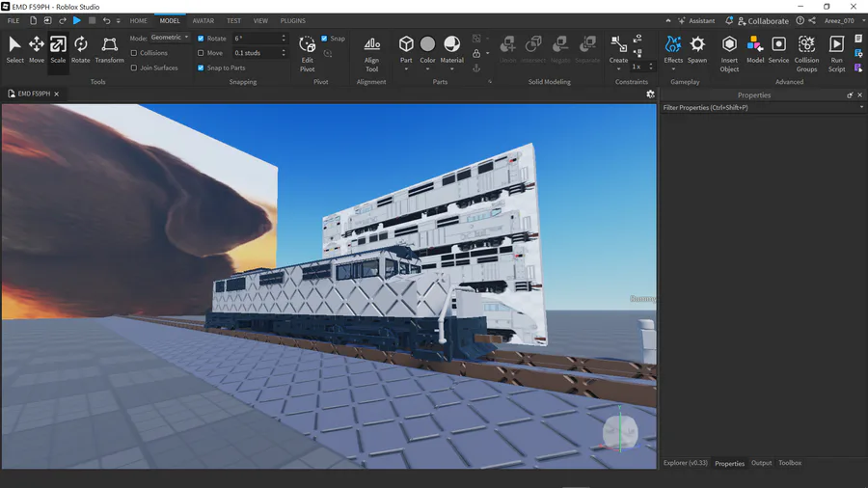Open Insert Object dialog

(x=730, y=54)
